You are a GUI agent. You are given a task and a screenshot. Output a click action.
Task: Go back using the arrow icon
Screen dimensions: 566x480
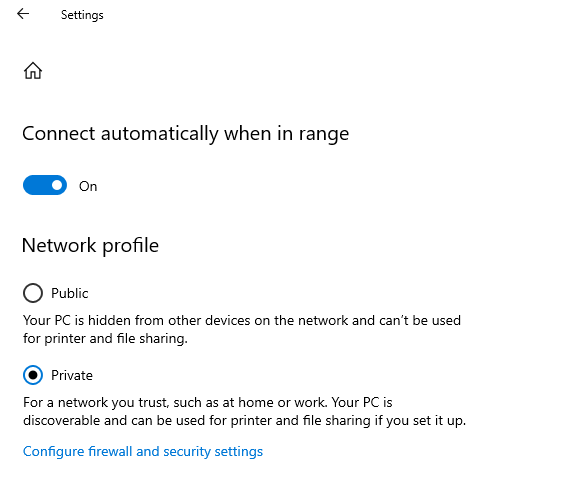[23, 14]
